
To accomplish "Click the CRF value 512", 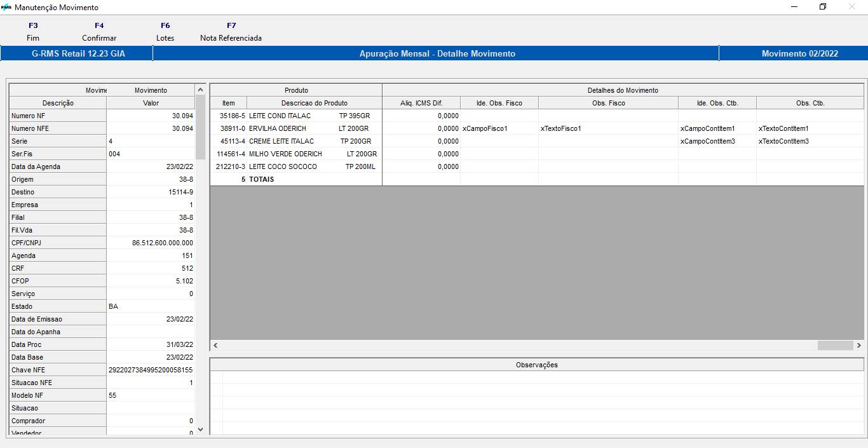I will (151, 268).
